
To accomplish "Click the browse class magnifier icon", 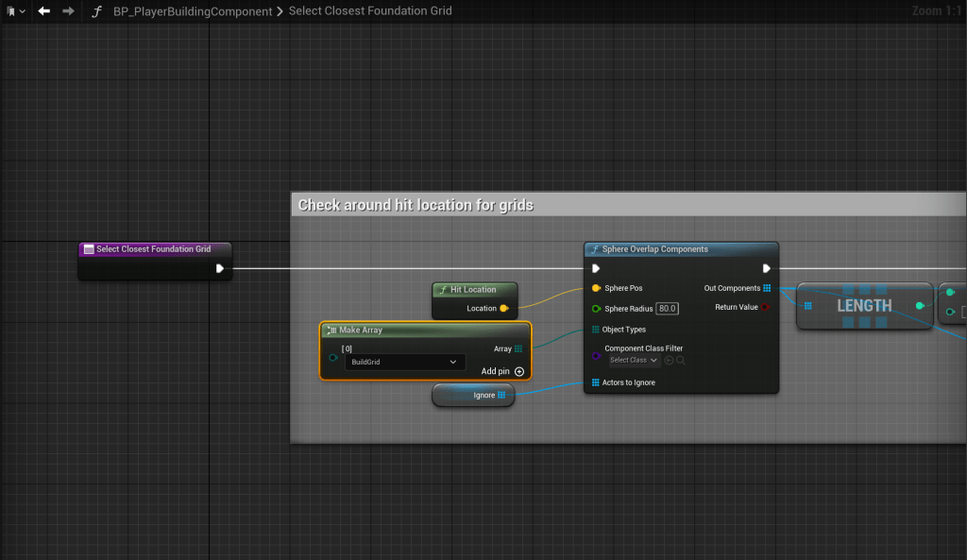I will click(680, 360).
